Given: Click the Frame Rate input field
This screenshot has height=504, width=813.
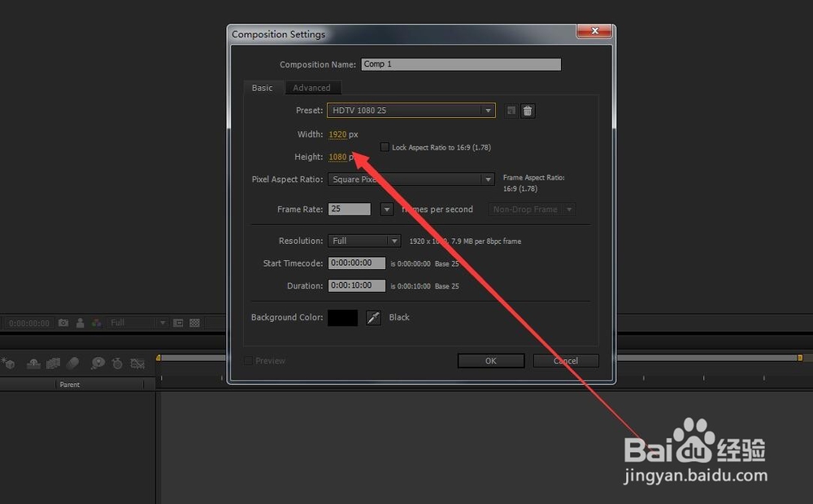Looking at the screenshot, I should (350, 209).
